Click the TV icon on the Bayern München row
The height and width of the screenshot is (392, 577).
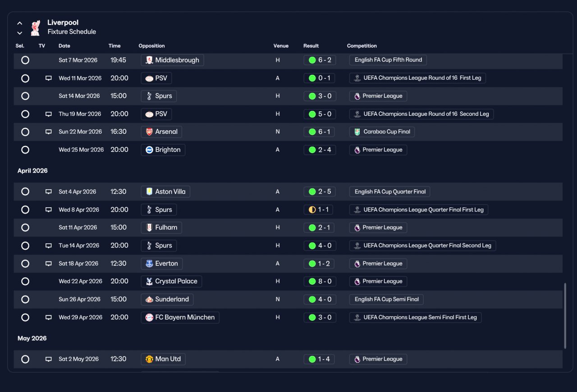point(49,318)
